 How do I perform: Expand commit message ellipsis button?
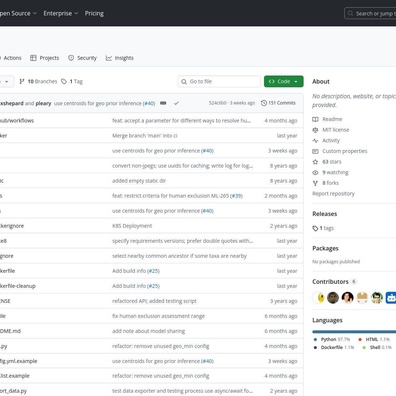click(x=163, y=103)
